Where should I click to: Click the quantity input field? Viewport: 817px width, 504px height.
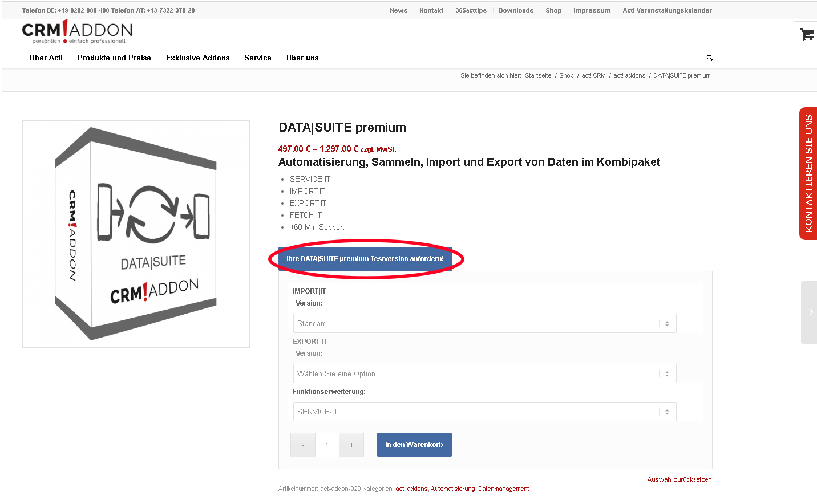327,445
